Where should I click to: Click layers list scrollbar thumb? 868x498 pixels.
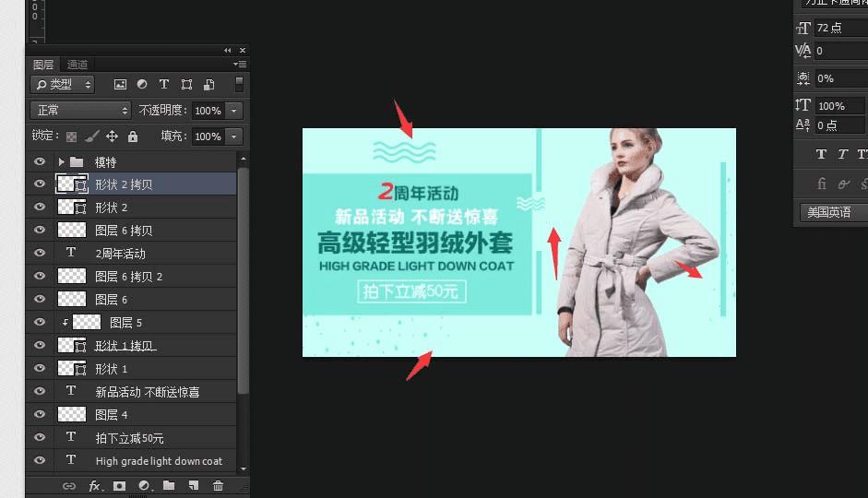click(x=243, y=279)
